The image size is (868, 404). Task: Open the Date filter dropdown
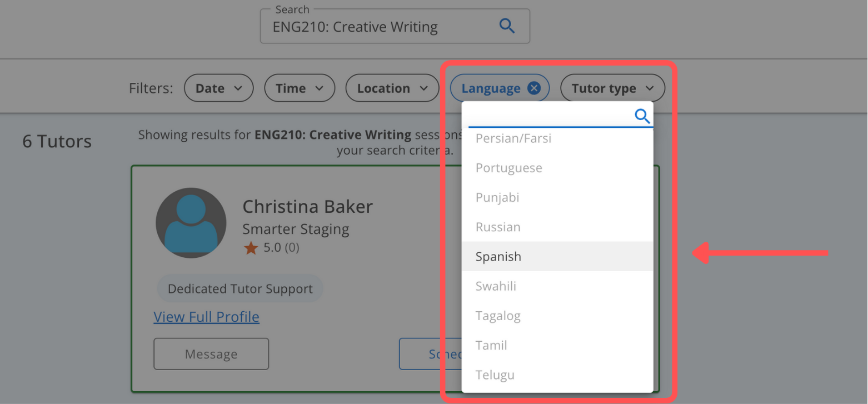coord(218,88)
